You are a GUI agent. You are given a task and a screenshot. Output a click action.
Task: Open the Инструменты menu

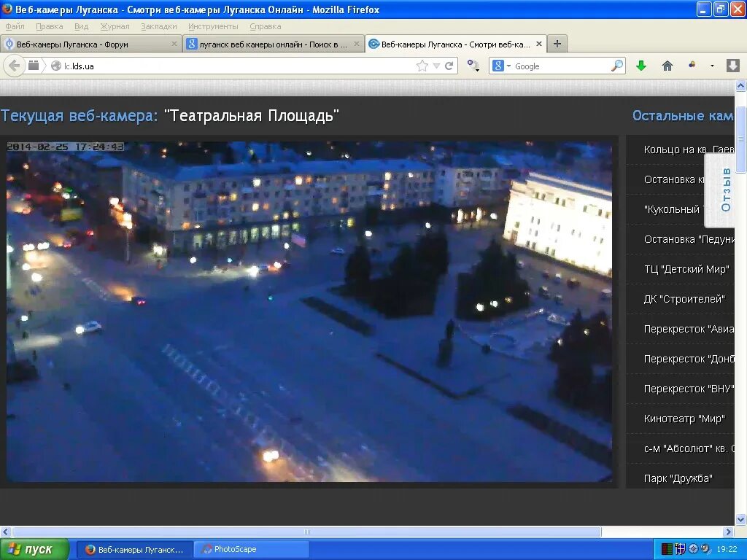(213, 26)
